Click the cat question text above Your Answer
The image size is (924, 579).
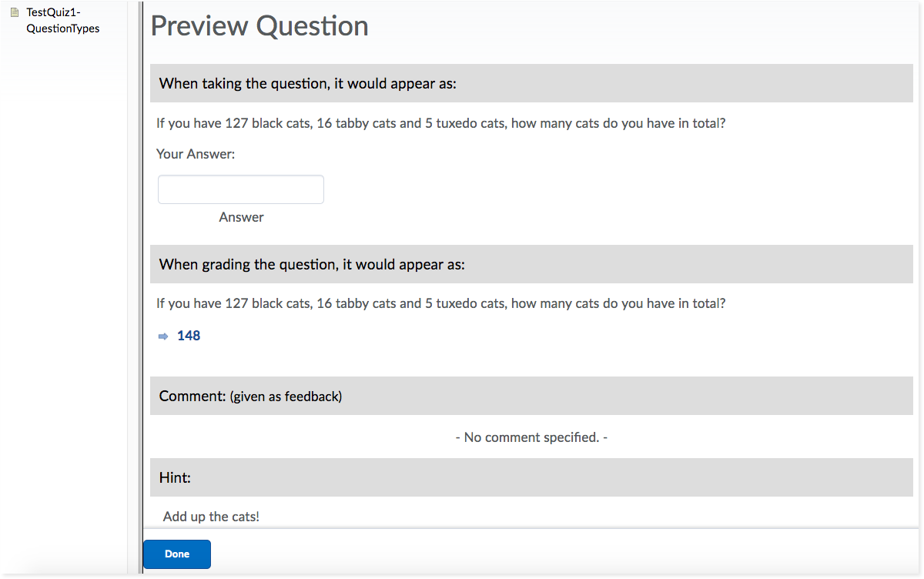click(x=440, y=123)
